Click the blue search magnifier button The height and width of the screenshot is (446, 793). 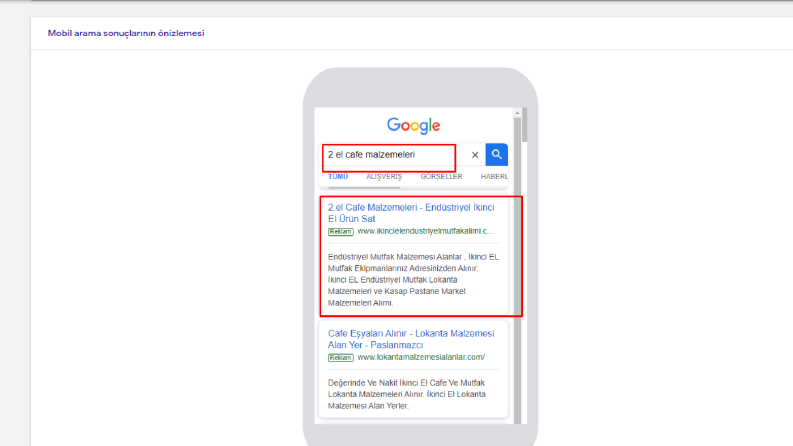click(497, 154)
